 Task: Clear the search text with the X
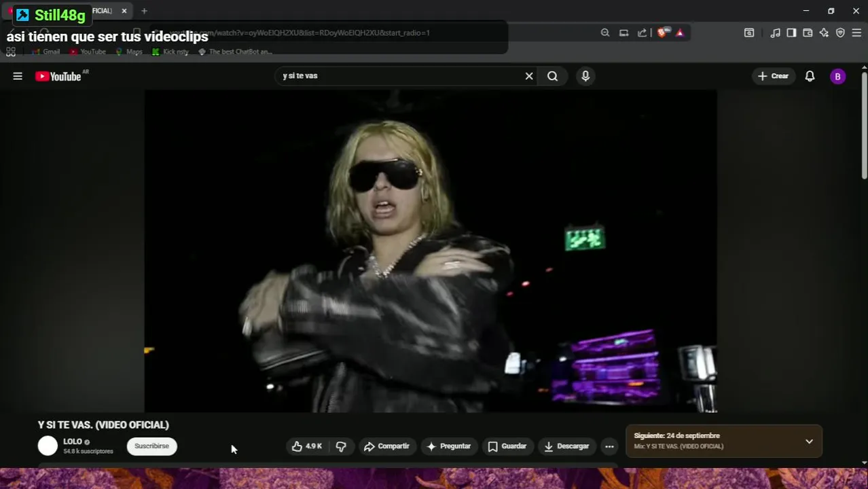click(529, 76)
